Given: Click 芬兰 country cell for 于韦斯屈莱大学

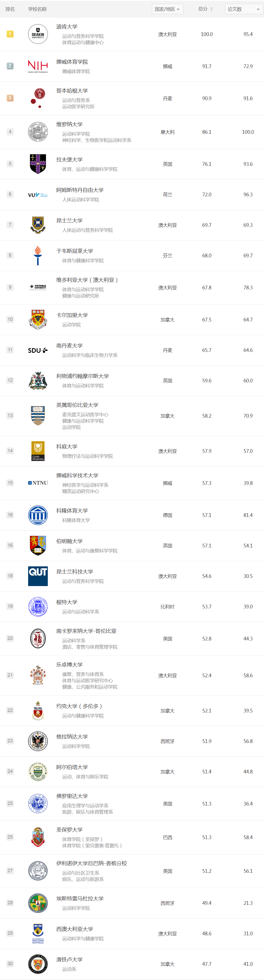Looking at the screenshot, I should (x=167, y=256).
